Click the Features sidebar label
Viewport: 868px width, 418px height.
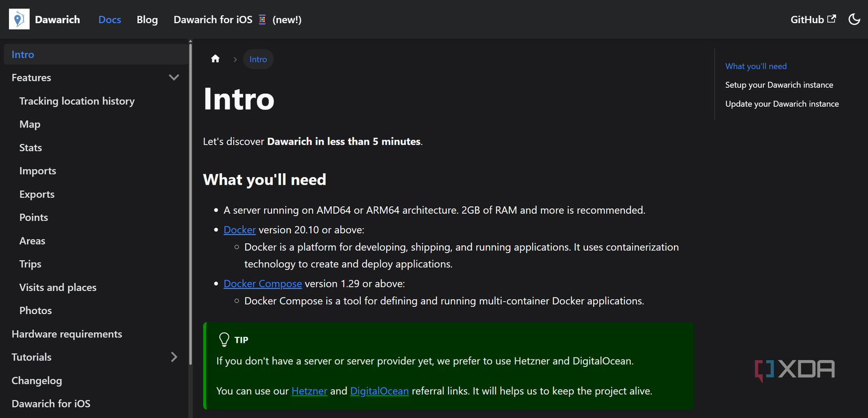(32, 77)
